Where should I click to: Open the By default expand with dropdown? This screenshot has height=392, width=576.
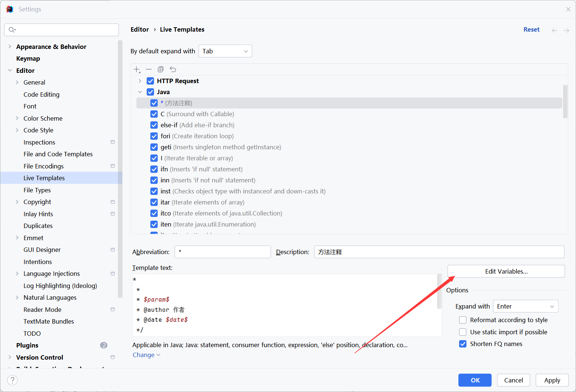click(225, 51)
